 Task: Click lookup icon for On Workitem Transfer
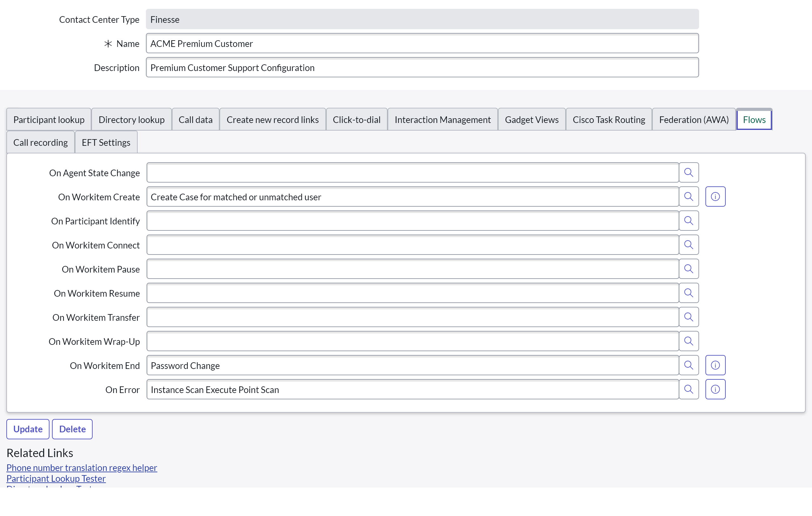(x=688, y=317)
